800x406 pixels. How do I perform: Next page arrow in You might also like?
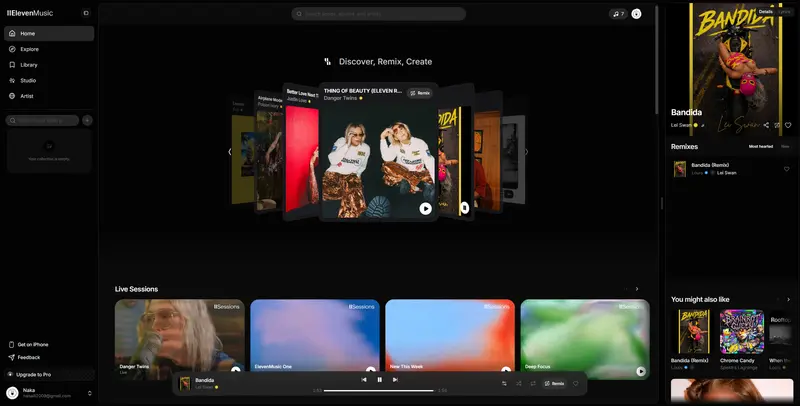(788, 299)
